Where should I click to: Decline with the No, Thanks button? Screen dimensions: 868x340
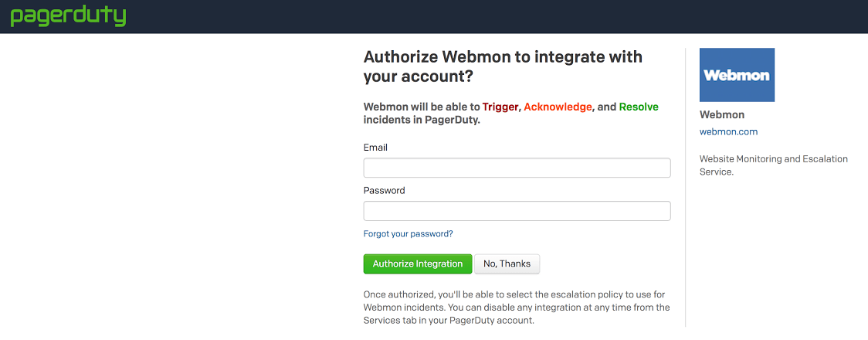click(x=507, y=263)
